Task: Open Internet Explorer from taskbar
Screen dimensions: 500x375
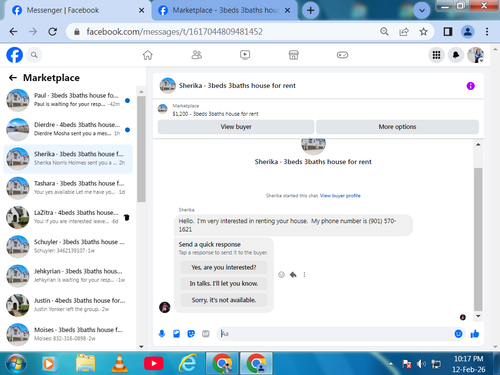Action: pyautogui.click(x=188, y=363)
